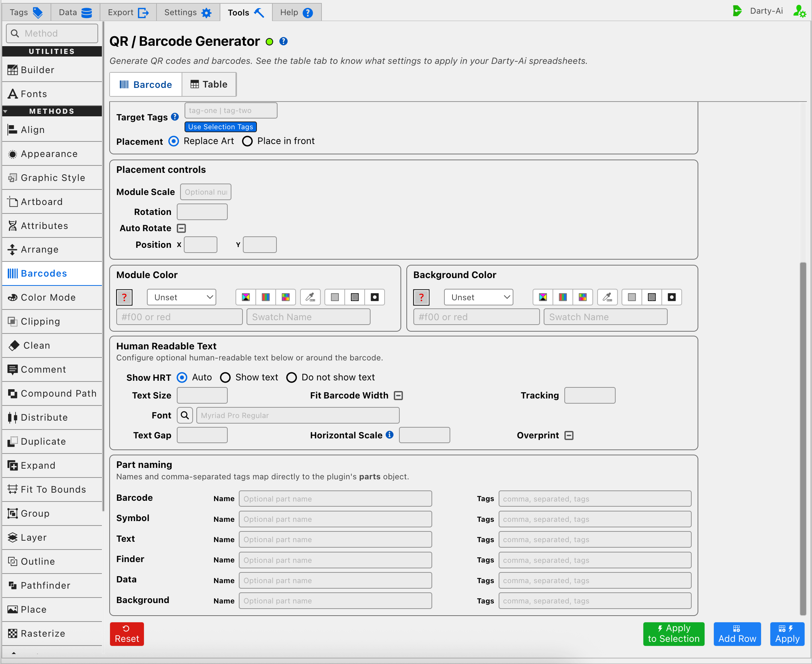Focus the Module Color hex value field
Viewport: 812px width, 664px height.
tap(179, 317)
